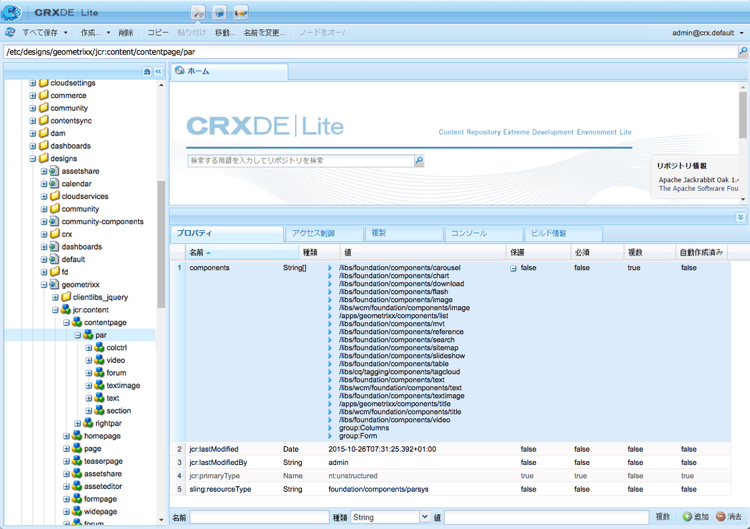Collapse the geometrixx tree node

[x=44, y=285]
